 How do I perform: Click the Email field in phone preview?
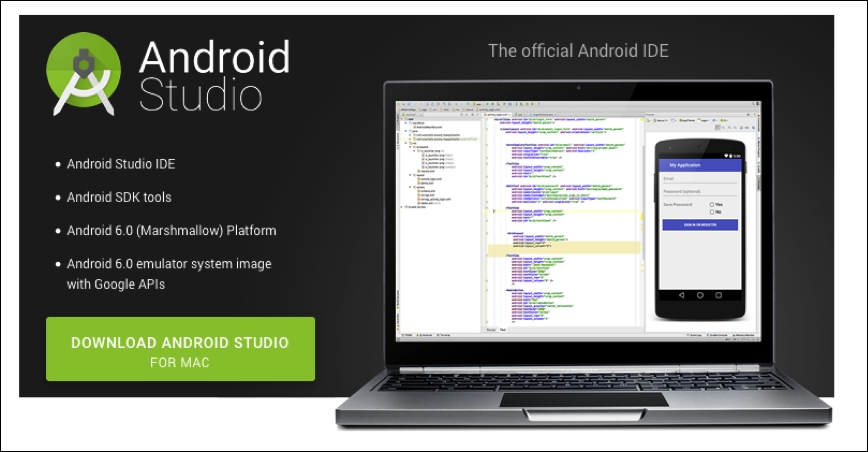point(700,179)
